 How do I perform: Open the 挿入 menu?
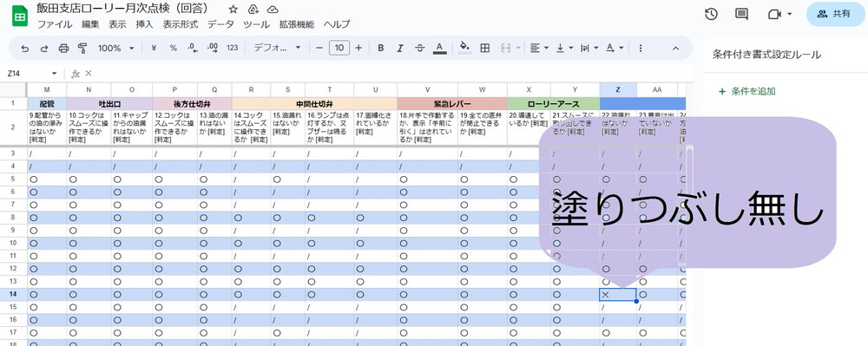[144, 24]
